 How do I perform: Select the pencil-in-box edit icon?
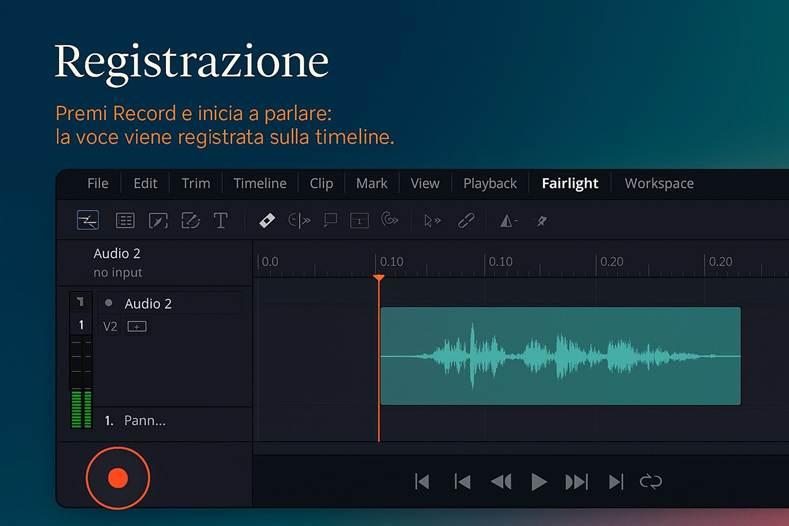point(158,220)
